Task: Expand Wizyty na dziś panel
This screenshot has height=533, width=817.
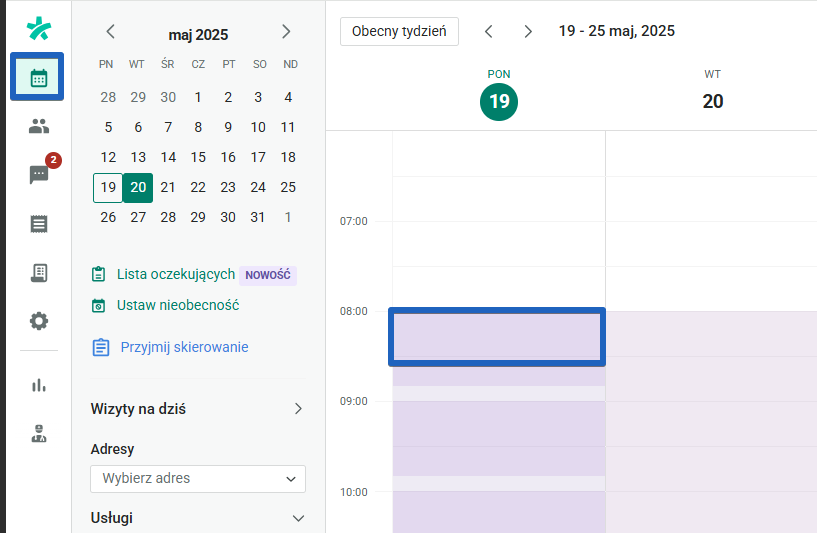Action: pos(297,408)
